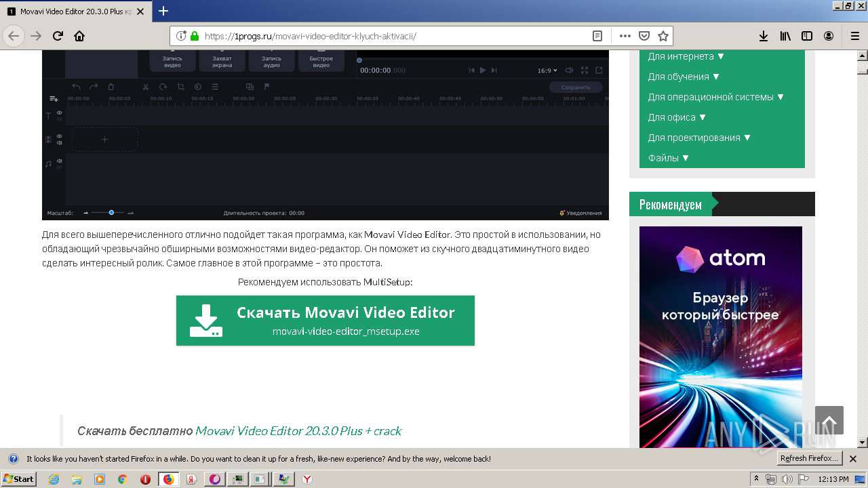Open the Movavi Video Editor 20.3.0 Plus + crack link
Screen dimensions: 868x488
tap(298, 431)
